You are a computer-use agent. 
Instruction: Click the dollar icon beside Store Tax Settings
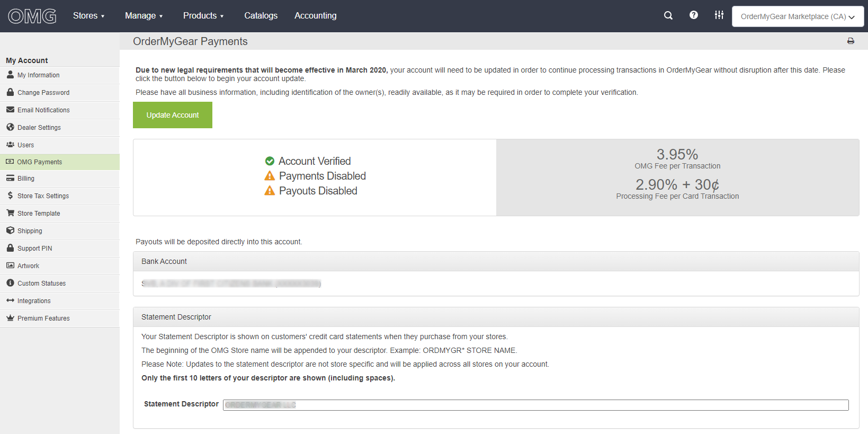[10, 196]
